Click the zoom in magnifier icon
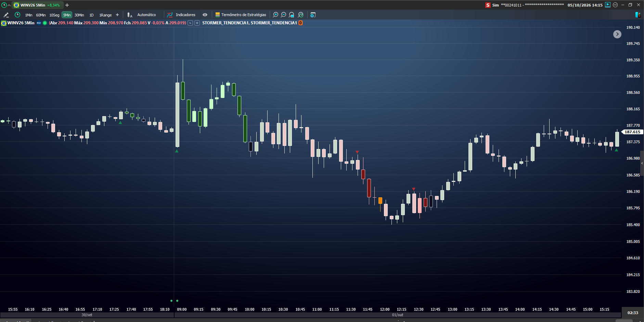 [275, 15]
